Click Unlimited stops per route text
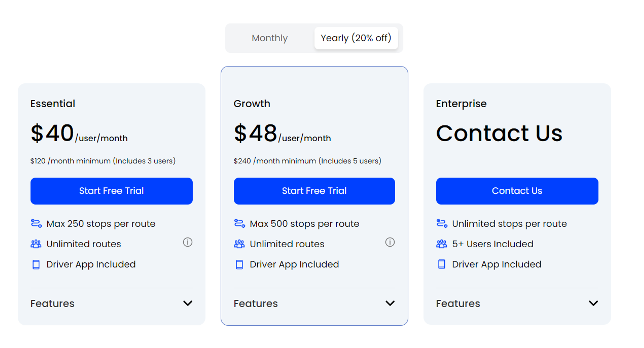Image resolution: width=644 pixels, height=348 pixels. click(509, 224)
